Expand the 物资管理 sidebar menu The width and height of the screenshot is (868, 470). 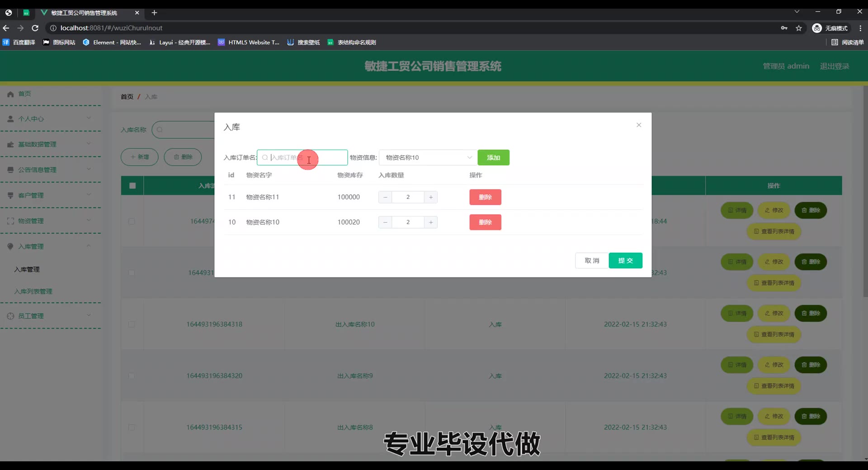[x=50, y=221]
